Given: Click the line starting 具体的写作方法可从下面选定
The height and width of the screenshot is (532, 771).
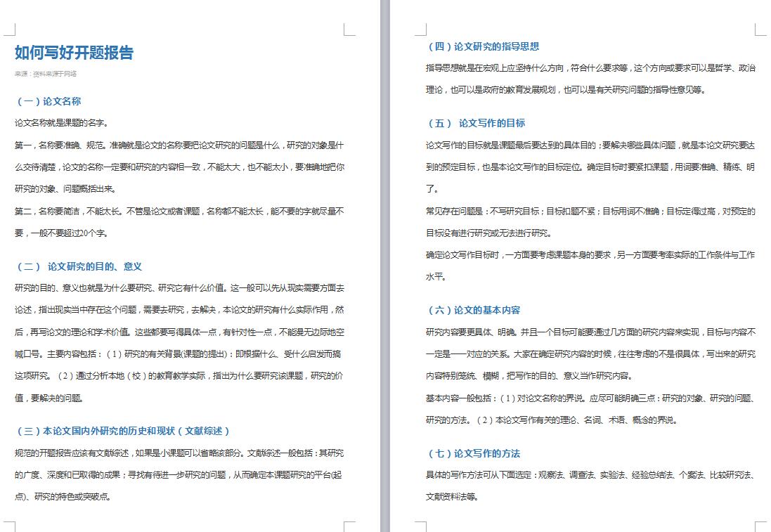Looking at the screenshot, I should (x=590, y=475).
